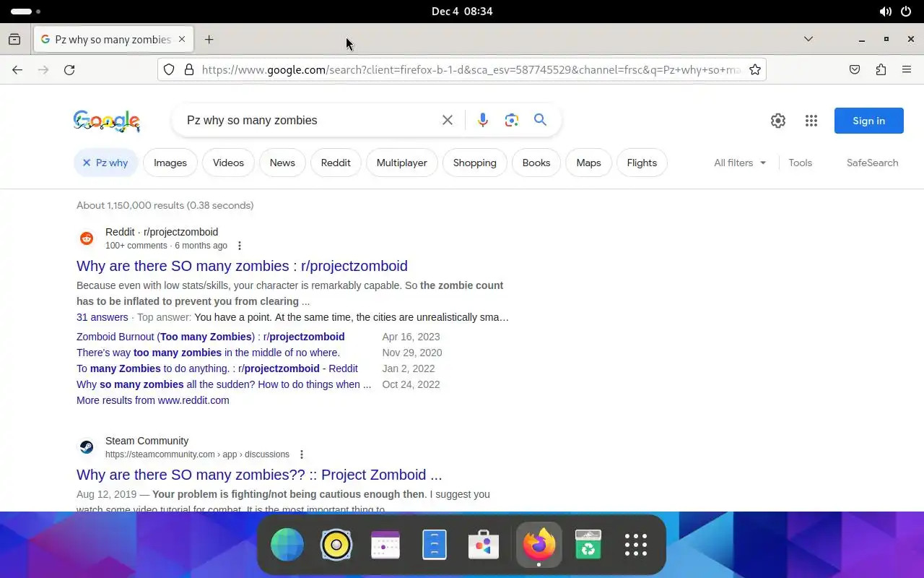
Task: Click the Sign in button
Action: click(869, 121)
